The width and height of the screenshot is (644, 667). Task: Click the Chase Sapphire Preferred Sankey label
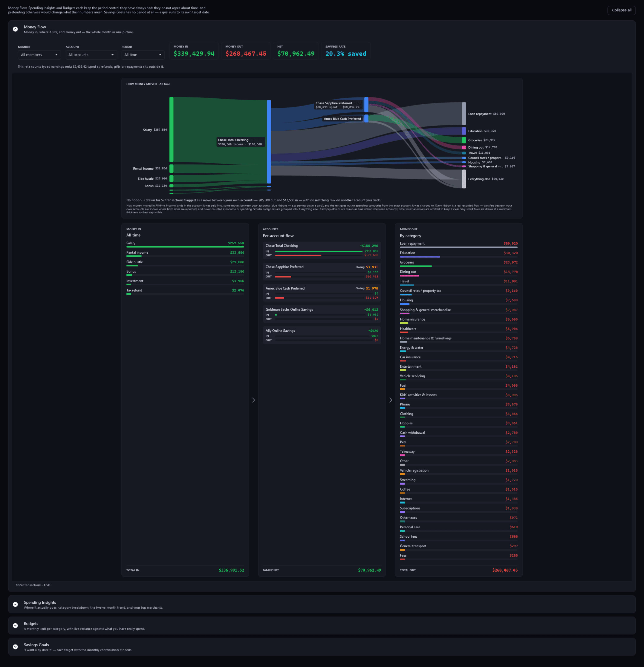tap(338, 105)
